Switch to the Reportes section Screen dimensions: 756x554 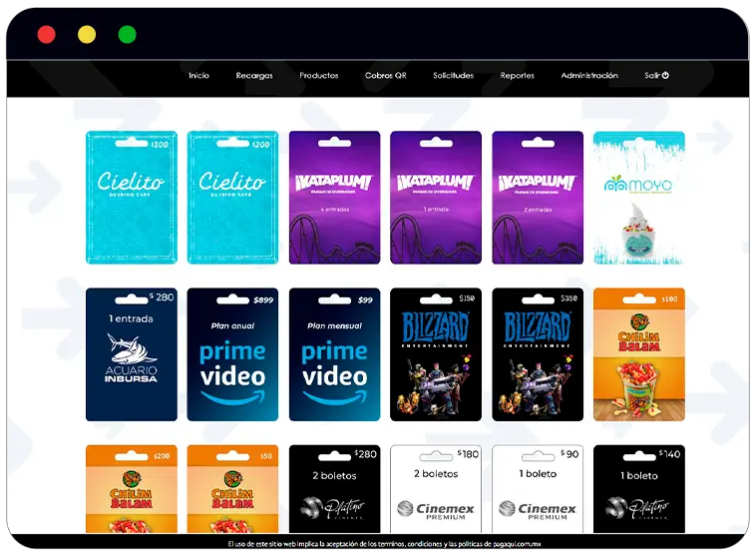(518, 76)
